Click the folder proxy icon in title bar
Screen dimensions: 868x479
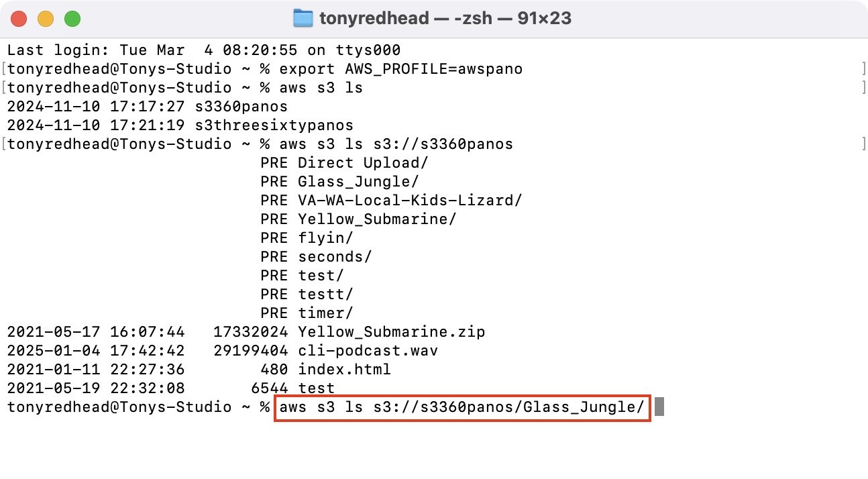[303, 18]
